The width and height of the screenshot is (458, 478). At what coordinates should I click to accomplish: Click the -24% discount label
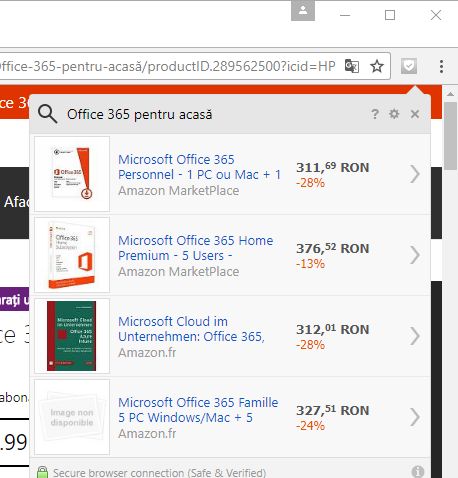click(310, 426)
